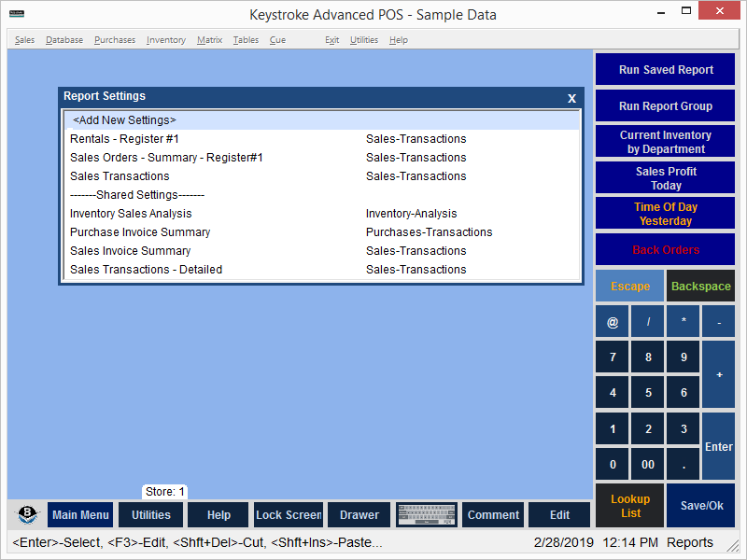This screenshot has height=560, width=747.
Task: Click the 8-ball logo icon
Action: tap(28, 515)
